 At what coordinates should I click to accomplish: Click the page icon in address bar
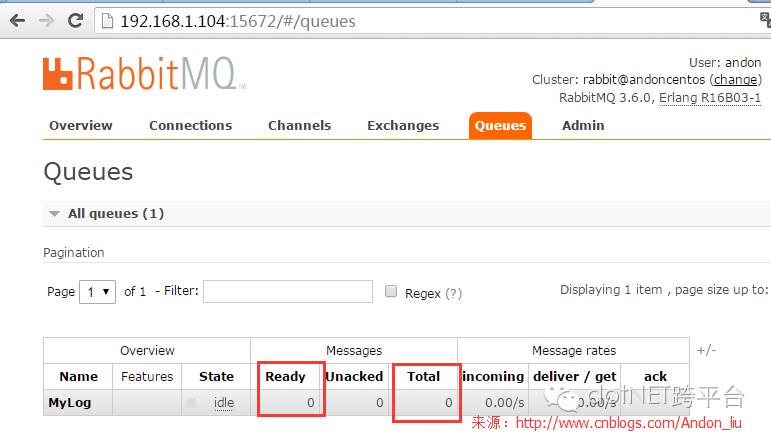107,21
